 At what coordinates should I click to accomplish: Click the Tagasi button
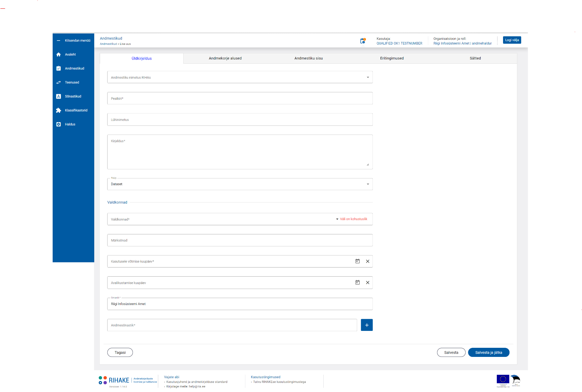120,353
